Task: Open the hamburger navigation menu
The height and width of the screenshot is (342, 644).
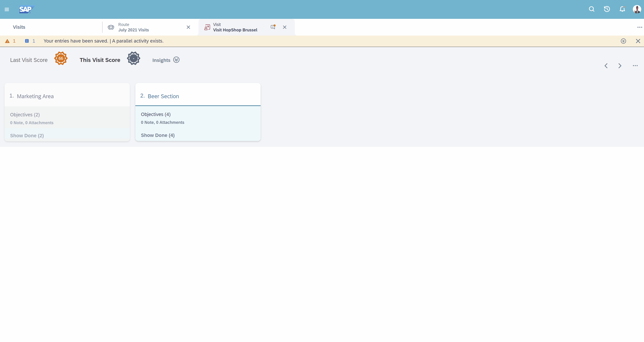Action: coord(7,9)
